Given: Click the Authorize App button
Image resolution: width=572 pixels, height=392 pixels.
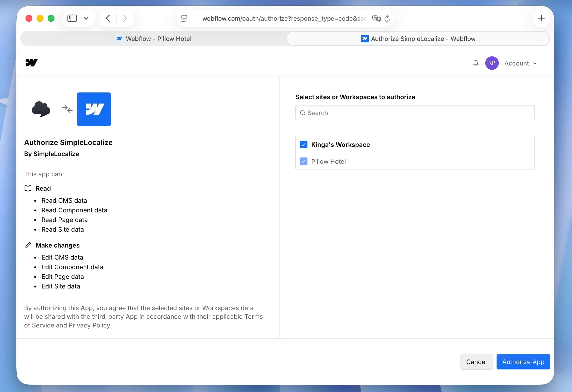Looking at the screenshot, I should [x=523, y=361].
